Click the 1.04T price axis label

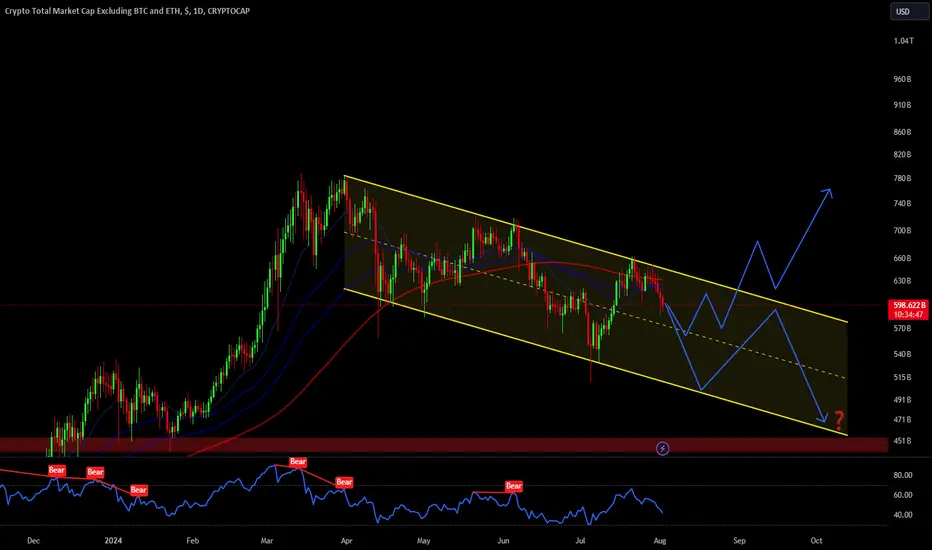(903, 41)
